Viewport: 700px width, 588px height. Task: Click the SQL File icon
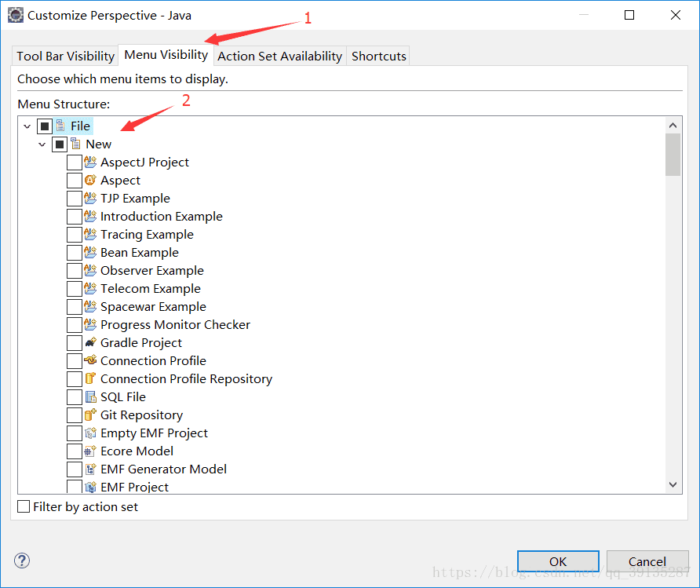tap(90, 397)
